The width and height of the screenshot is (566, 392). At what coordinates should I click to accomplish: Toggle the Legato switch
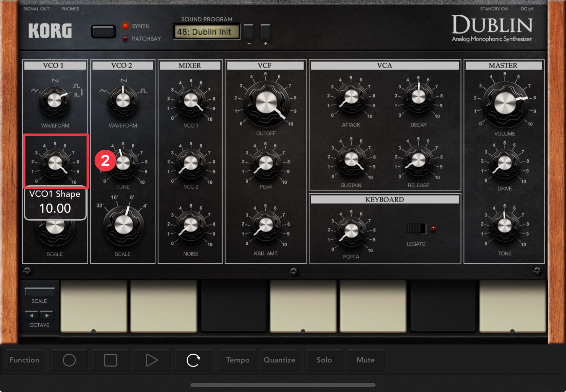[416, 228]
